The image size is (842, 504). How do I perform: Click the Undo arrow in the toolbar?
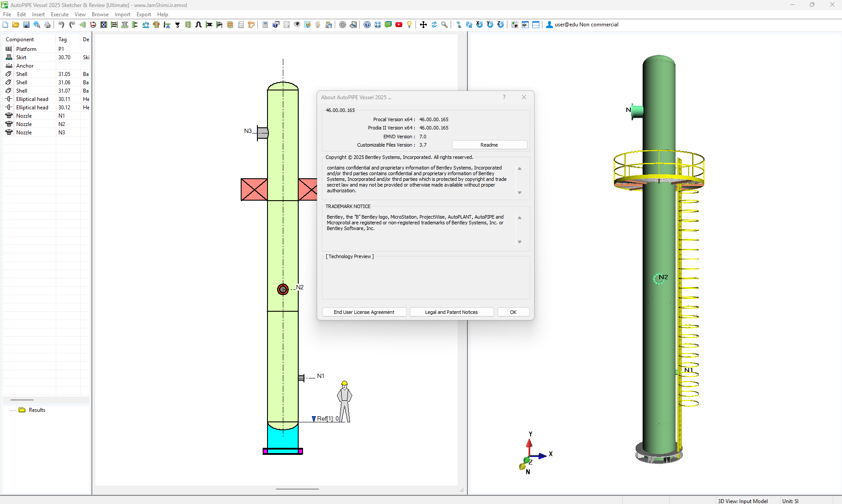61,25
